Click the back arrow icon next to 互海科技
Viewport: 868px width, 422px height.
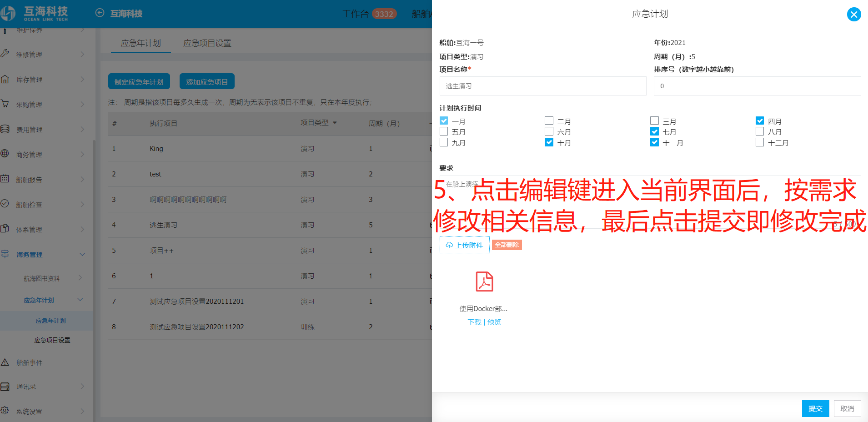coord(100,13)
